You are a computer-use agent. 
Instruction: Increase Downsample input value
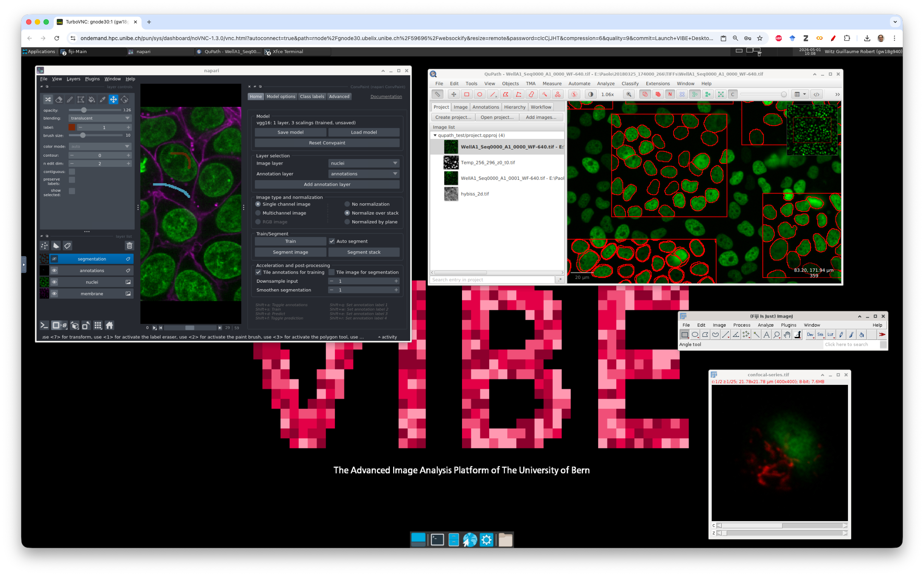[396, 281]
